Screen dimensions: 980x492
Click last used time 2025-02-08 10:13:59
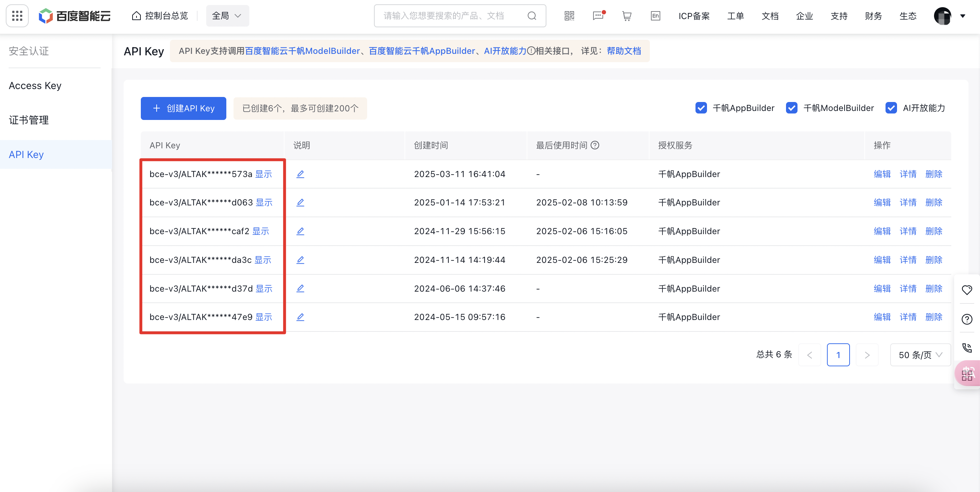(x=582, y=202)
